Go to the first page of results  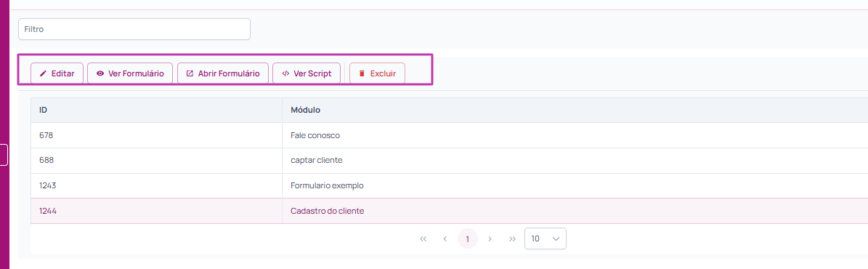point(423,239)
